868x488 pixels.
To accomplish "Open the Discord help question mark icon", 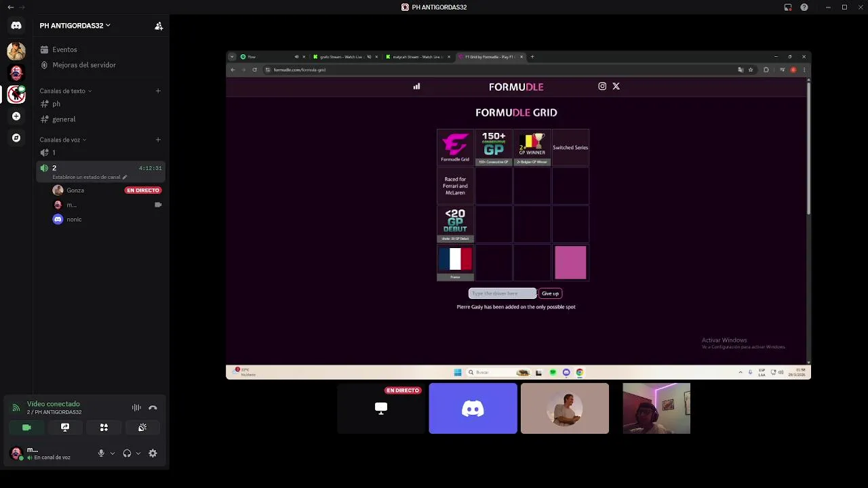I will pyautogui.click(x=804, y=7).
